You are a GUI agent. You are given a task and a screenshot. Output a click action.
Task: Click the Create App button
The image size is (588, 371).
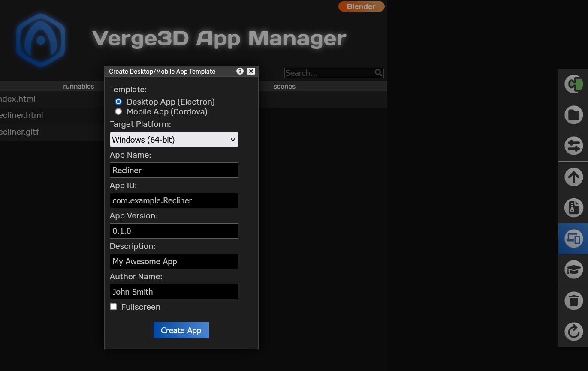pyautogui.click(x=181, y=330)
